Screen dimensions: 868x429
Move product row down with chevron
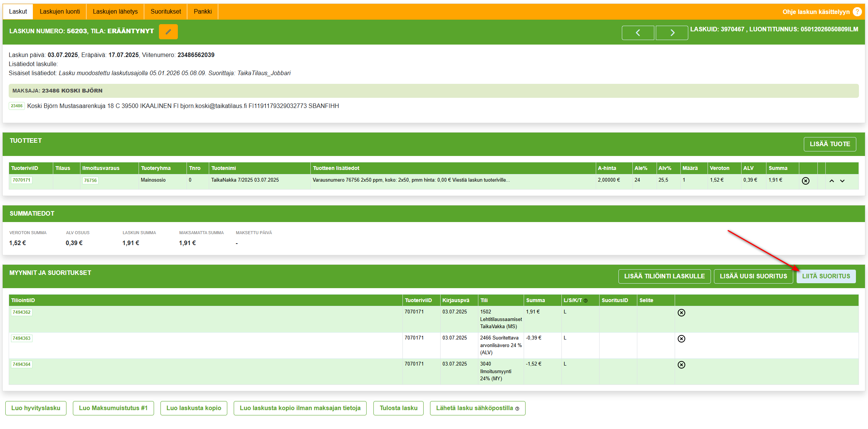(842, 181)
